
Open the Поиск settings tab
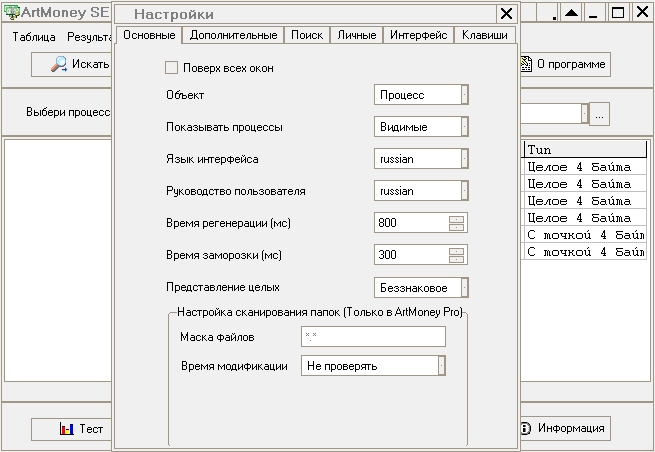[x=307, y=35]
